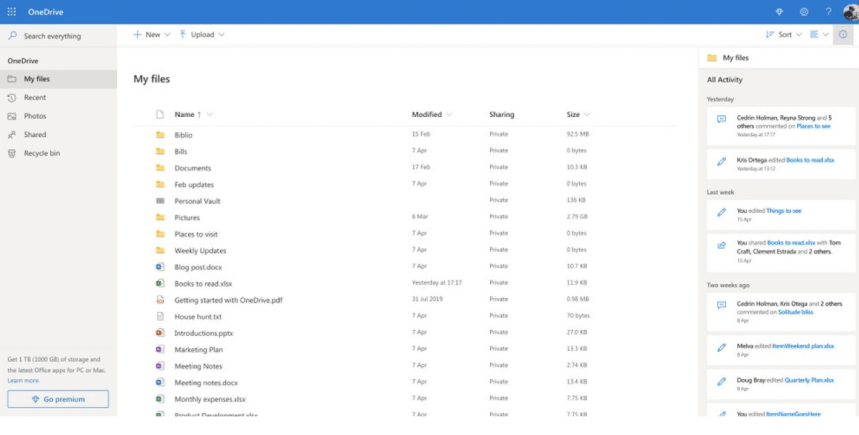Click the All Activity heading
859x435 pixels.
point(724,79)
